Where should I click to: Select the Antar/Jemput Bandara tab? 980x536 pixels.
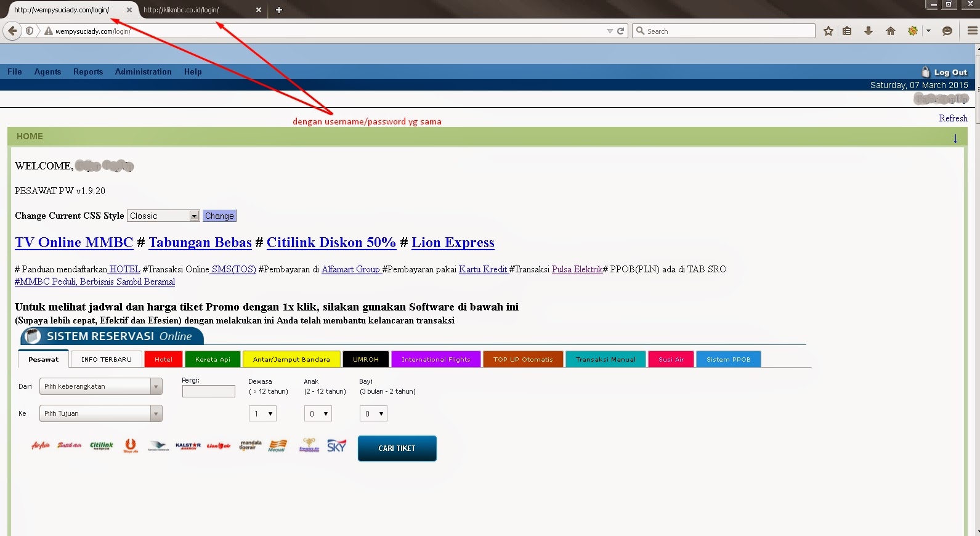pos(291,359)
